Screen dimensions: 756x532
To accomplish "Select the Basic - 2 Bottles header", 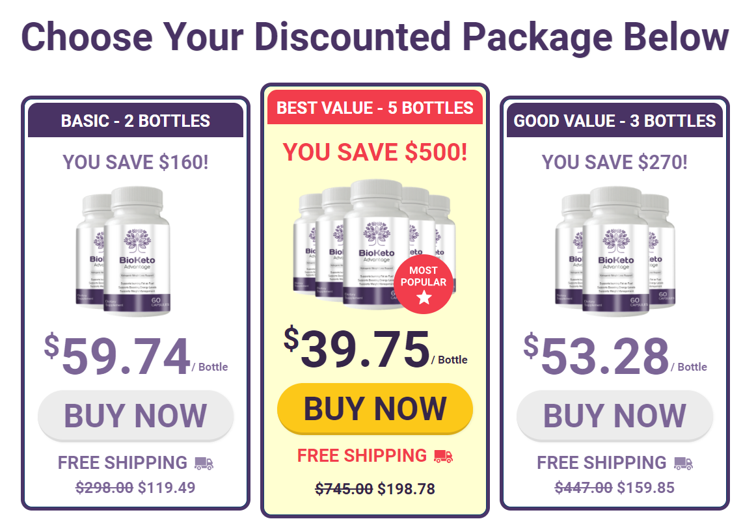I will 135,120.
